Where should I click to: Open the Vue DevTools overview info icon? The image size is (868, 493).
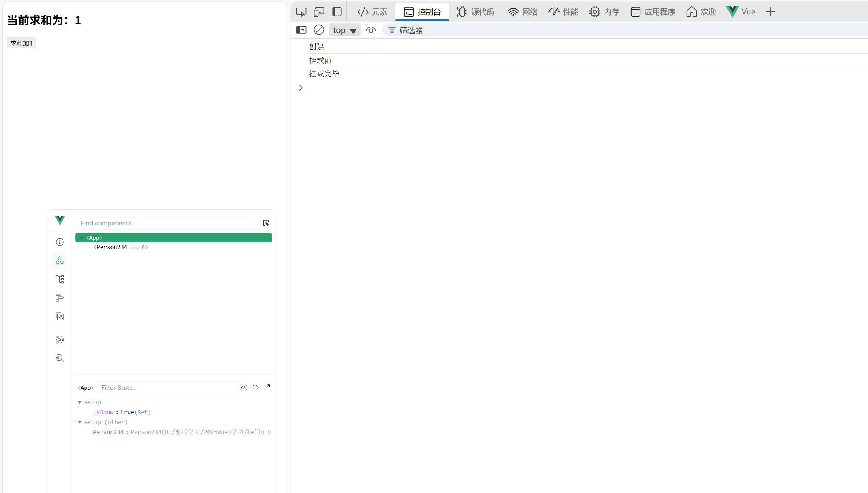[x=60, y=242]
